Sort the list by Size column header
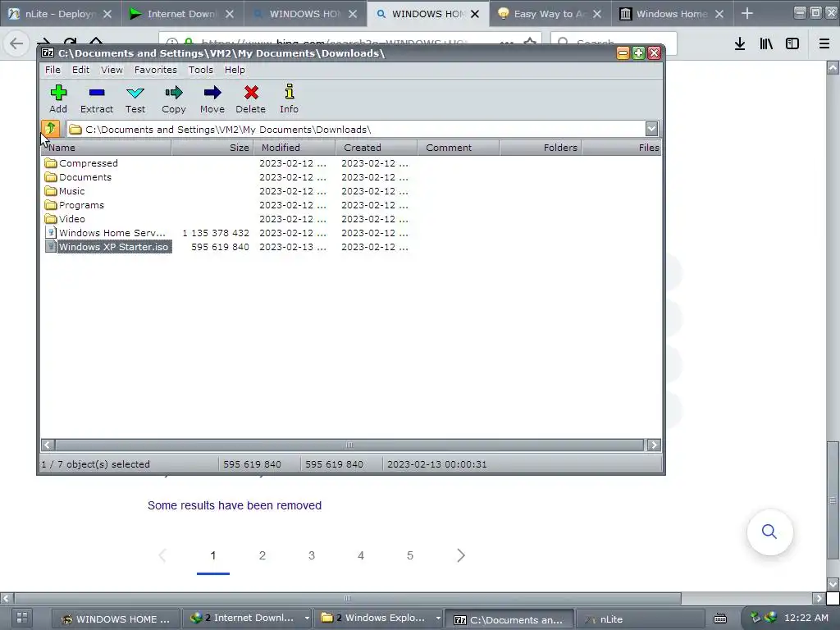 (212, 148)
